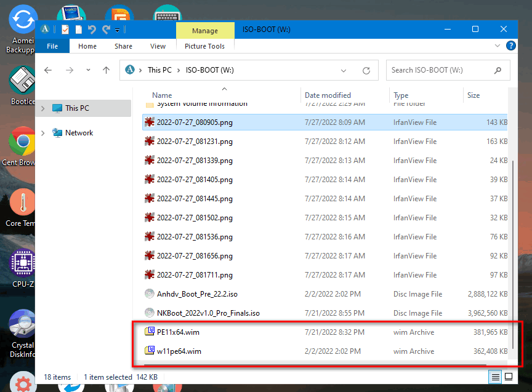Click the Properties icon in quick access toolbar
The height and width of the screenshot is (392, 532).
65,30
